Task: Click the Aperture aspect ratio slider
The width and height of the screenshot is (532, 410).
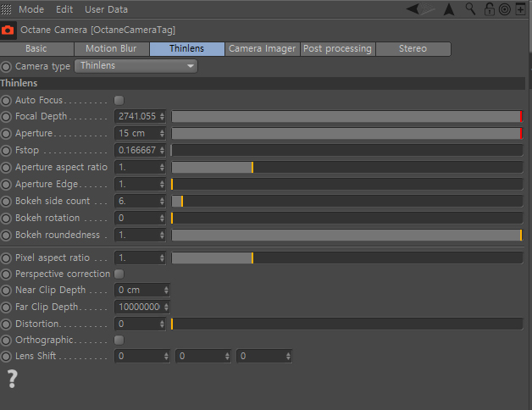Action: pos(347,168)
